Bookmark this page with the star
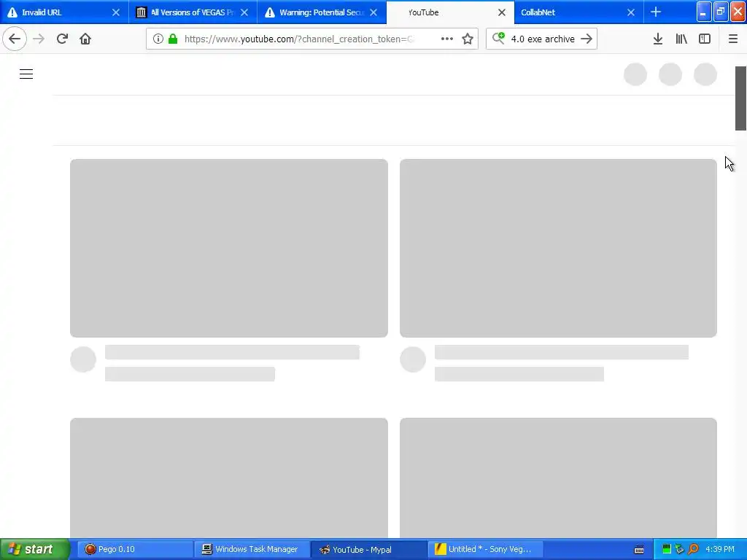Image resolution: width=747 pixels, height=560 pixels. click(x=468, y=39)
